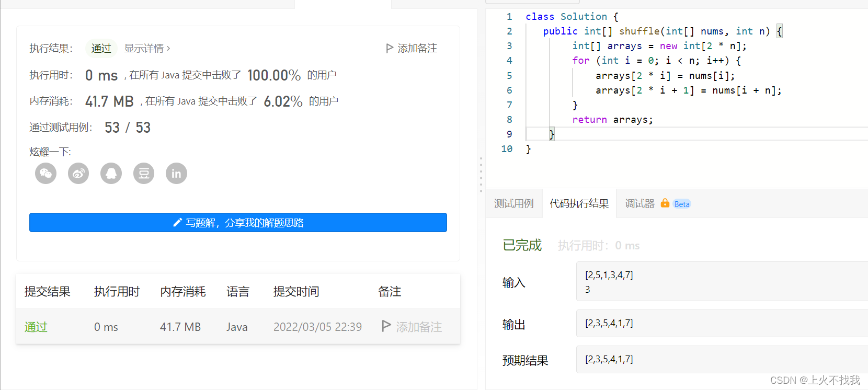Click code line 1 'class Solution {'

(x=572, y=17)
